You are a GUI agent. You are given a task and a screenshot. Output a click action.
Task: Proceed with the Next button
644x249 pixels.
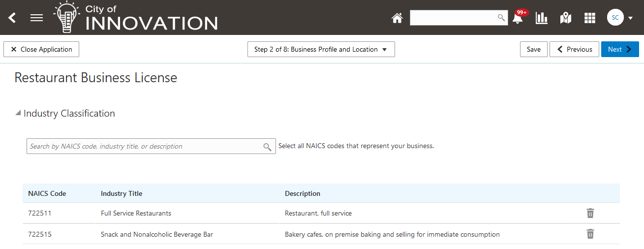(x=619, y=49)
